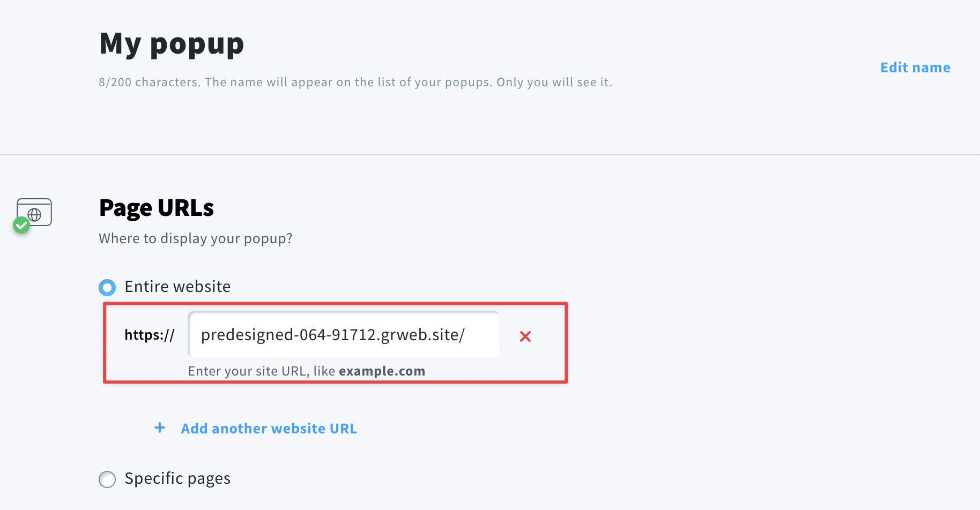Focus the predesigned-064-91712.grweb.site URL field

tap(344, 335)
